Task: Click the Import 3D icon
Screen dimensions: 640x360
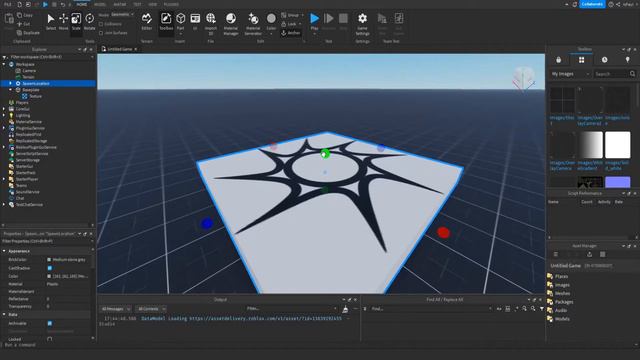Action: [211, 24]
